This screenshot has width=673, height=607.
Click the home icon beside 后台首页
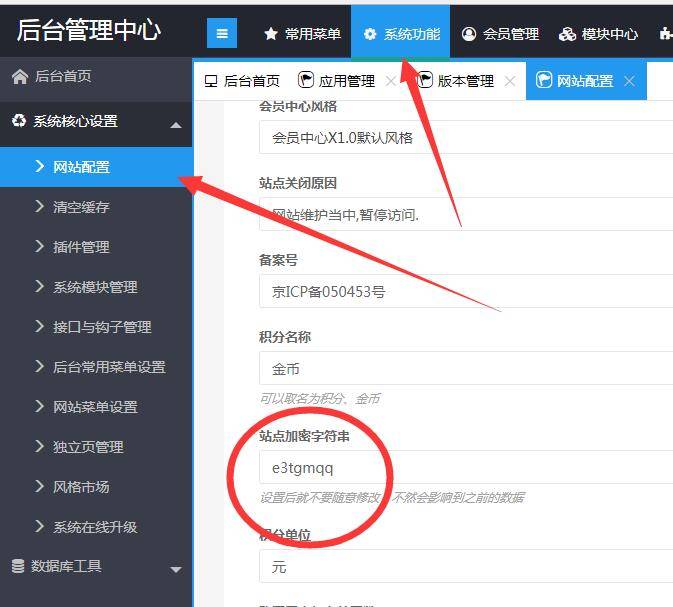coord(19,77)
